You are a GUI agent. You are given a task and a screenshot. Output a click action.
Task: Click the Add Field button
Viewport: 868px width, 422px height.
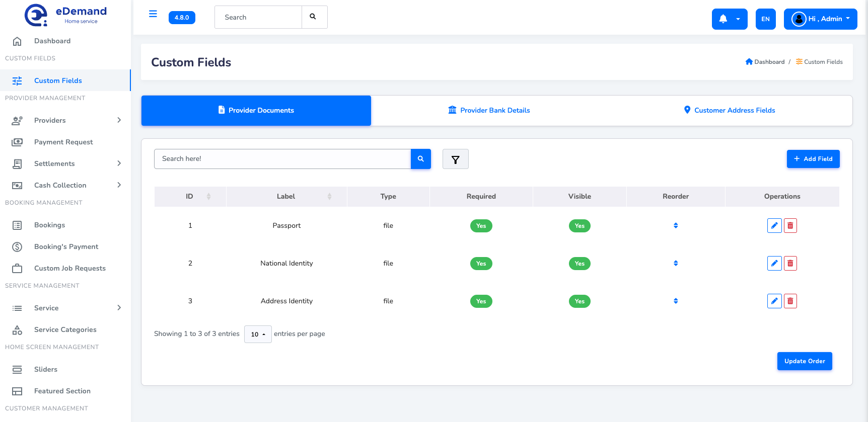point(813,159)
